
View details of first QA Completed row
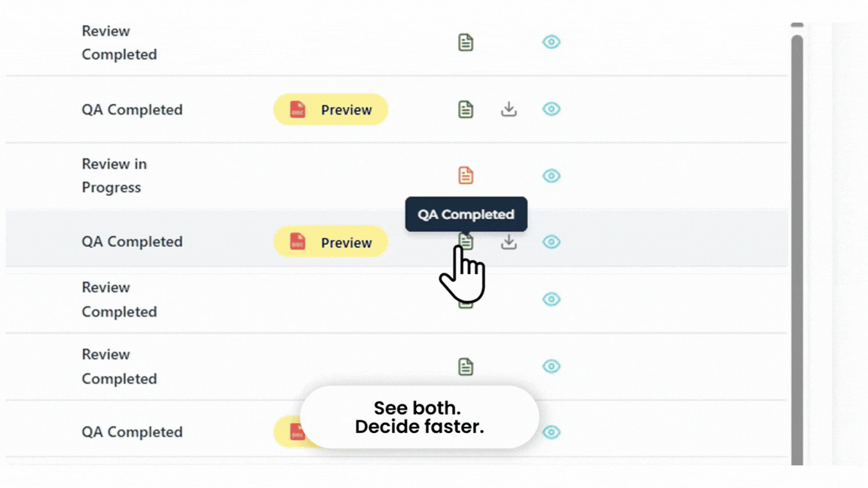point(552,109)
